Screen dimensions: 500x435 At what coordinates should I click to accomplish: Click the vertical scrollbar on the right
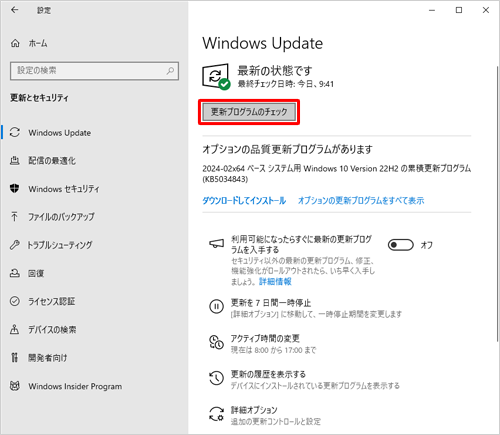point(497,203)
